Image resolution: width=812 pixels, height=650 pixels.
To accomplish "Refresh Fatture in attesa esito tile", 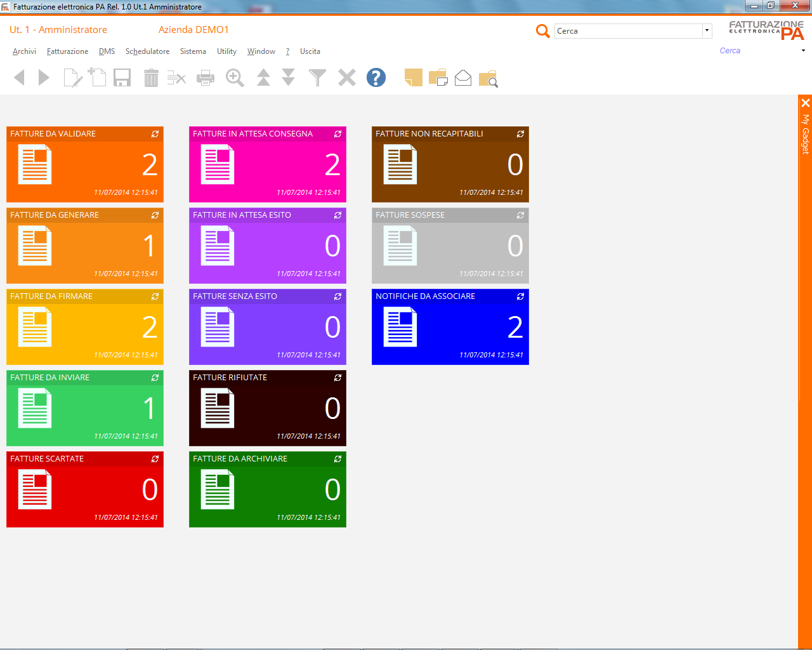I will tap(337, 215).
